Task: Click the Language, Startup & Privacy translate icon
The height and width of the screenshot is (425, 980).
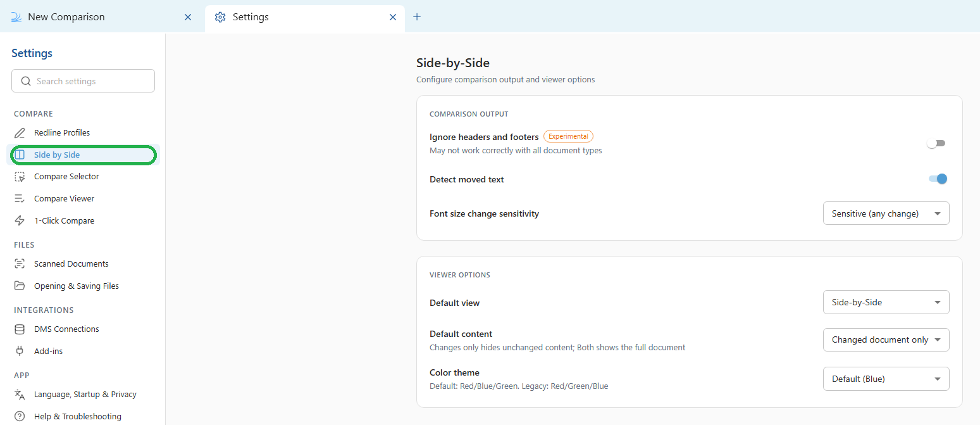Action: (x=20, y=395)
